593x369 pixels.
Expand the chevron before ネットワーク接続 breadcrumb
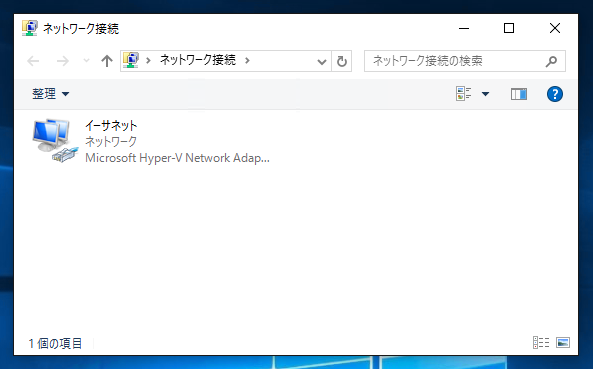[x=149, y=60]
